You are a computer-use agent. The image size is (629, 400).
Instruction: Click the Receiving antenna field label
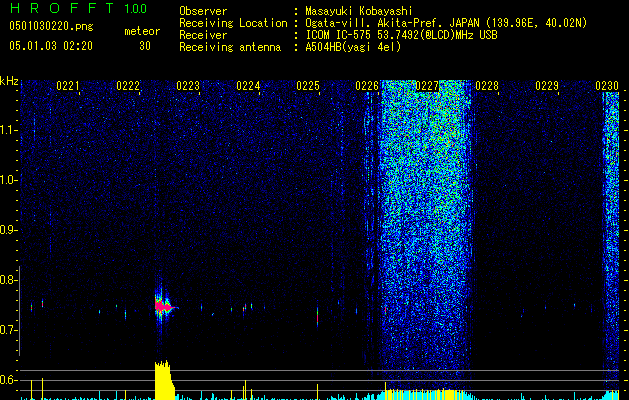coord(230,47)
